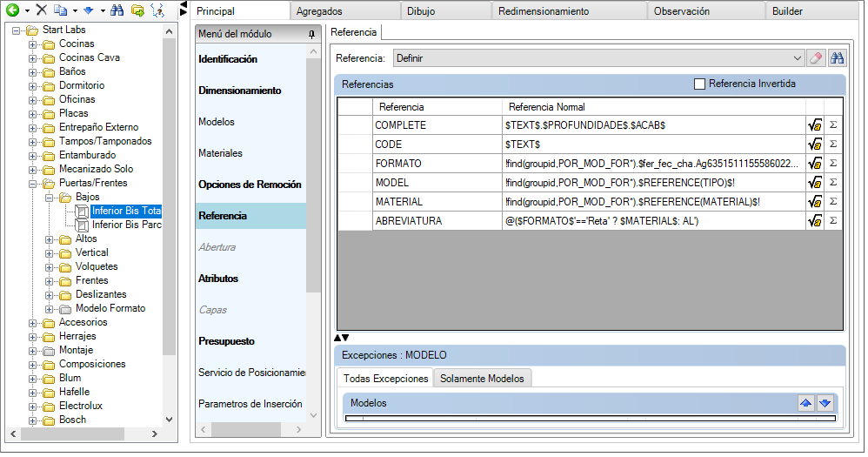Click the move-up arrow in the Modelos header
Screen dimensions: 868x457
click(x=806, y=403)
